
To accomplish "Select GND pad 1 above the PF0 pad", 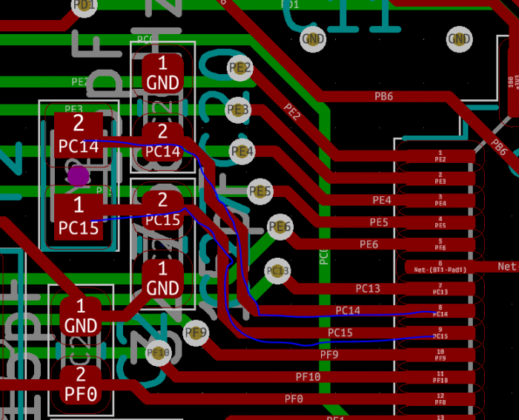I will tap(81, 316).
